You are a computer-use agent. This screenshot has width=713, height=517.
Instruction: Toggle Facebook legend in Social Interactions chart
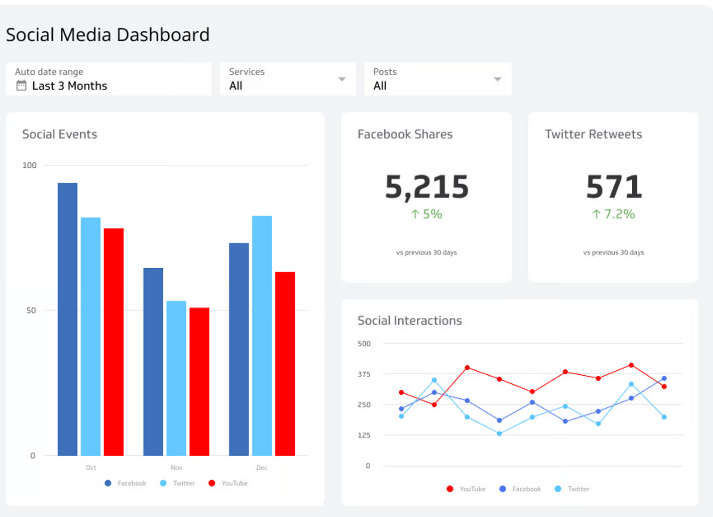(x=520, y=489)
